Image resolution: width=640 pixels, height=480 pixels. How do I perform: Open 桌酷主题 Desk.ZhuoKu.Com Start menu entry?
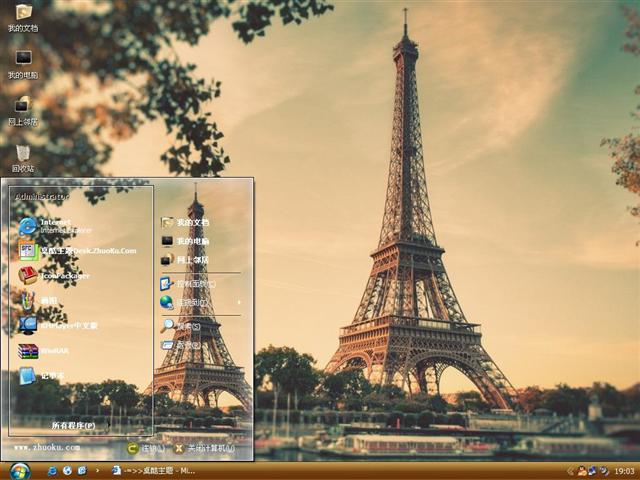pyautogui.click(x=78, y=251)
